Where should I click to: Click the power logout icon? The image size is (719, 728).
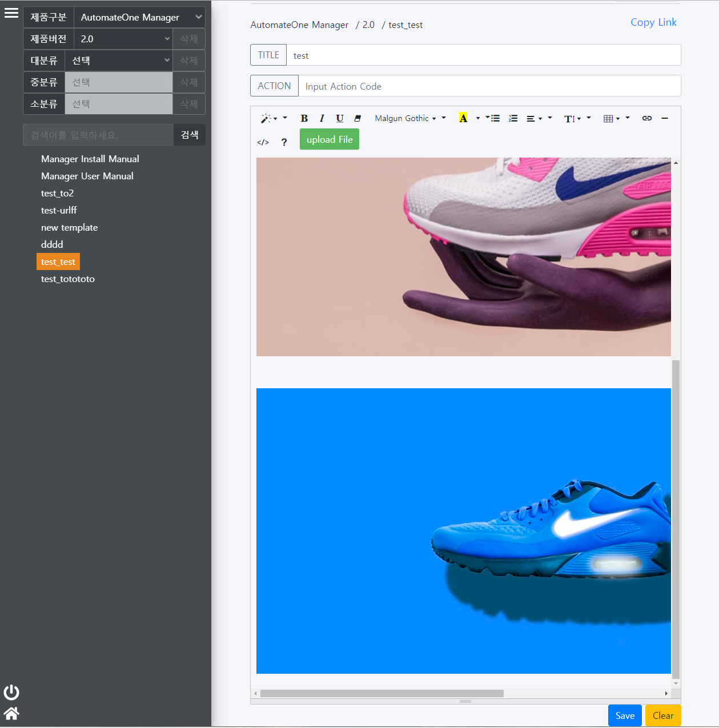pyautogui.click(x=11, y=692)
